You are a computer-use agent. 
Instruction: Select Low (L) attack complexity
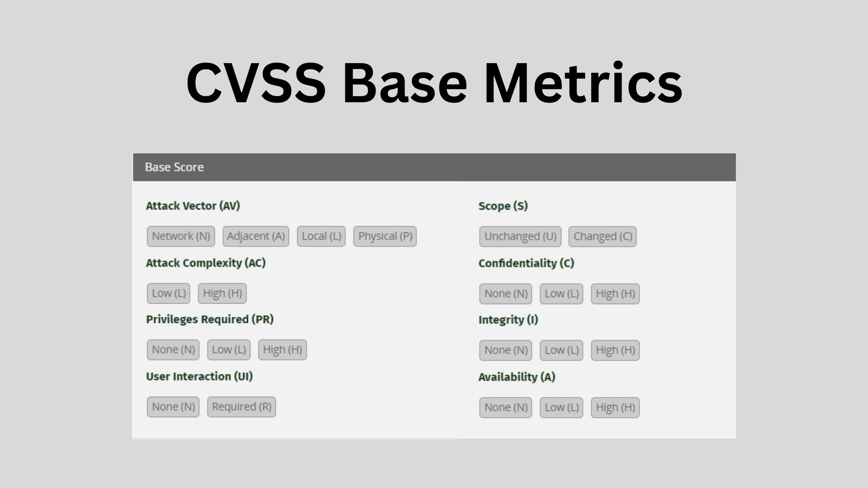[169, 292]
